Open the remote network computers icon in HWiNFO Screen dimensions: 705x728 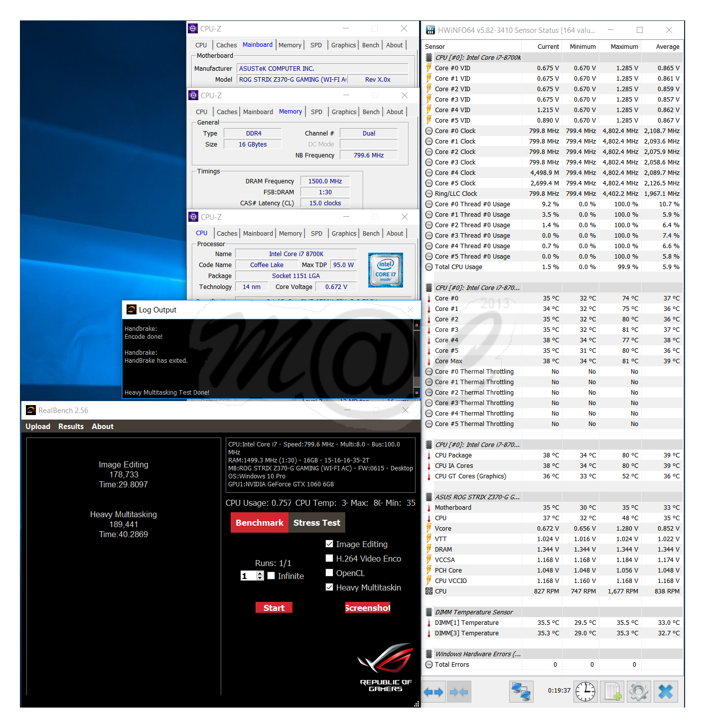click(x=521, y=692)
